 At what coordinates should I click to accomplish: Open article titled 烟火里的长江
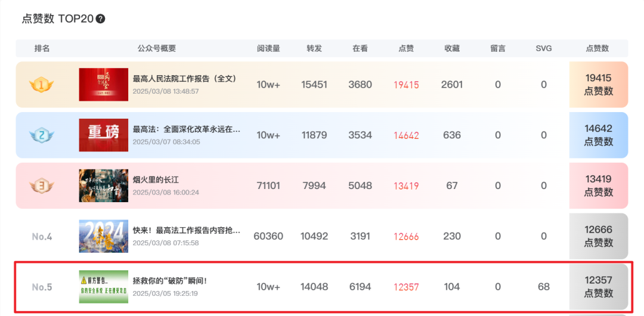(156, 179)
